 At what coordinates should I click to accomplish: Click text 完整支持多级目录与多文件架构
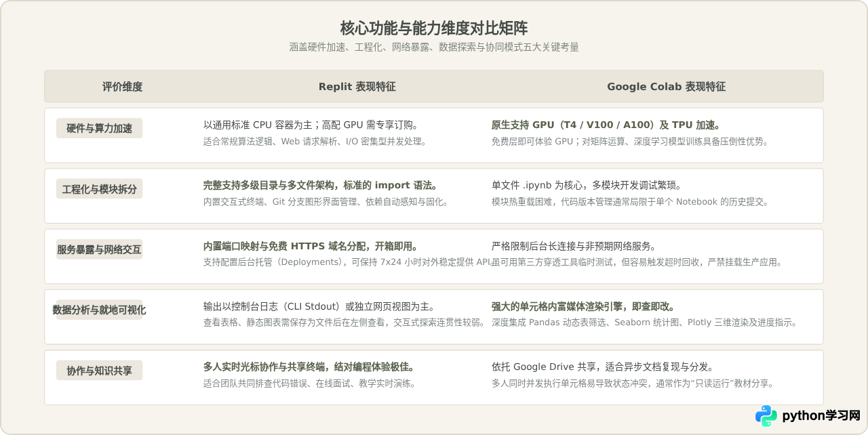pyautogui.click(x=269, y=186)
